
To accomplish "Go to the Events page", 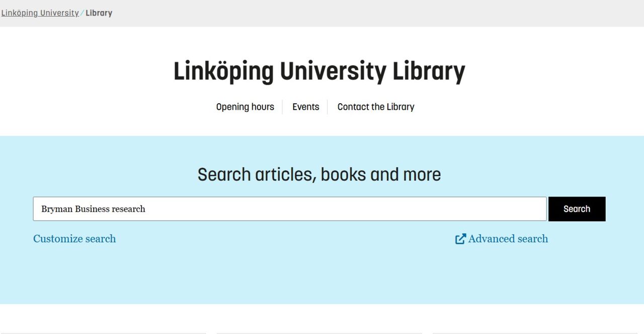I will coord(305,107).
